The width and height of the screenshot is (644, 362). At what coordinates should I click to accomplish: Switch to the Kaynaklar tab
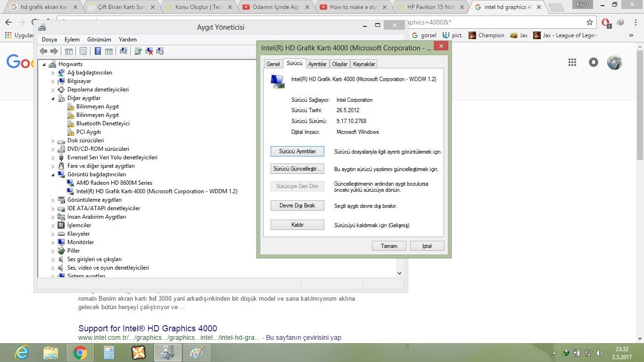coord(364,64)
